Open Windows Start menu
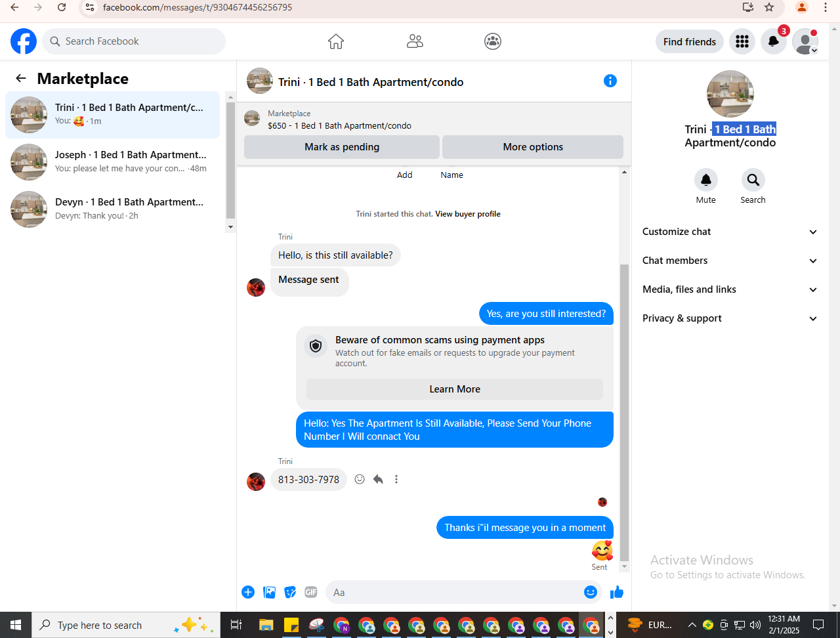Viewport: 840px width, 638px height. click(x=16, y=625)
